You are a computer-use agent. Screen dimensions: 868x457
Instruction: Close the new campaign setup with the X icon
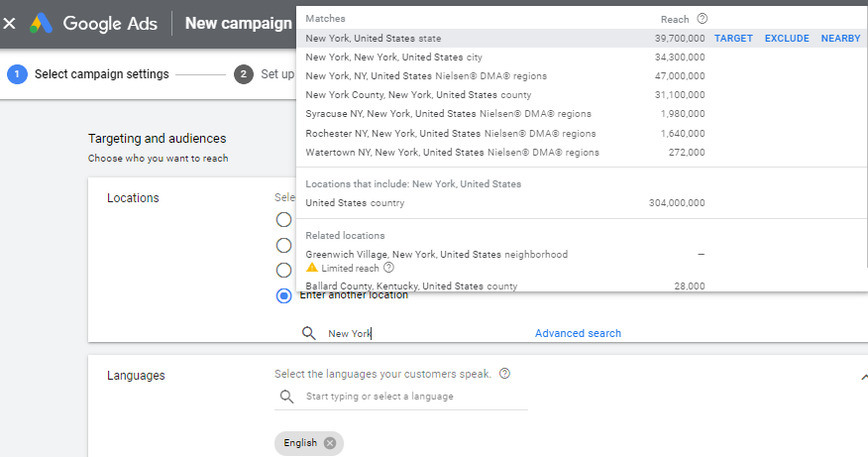[x=10, y=23]
